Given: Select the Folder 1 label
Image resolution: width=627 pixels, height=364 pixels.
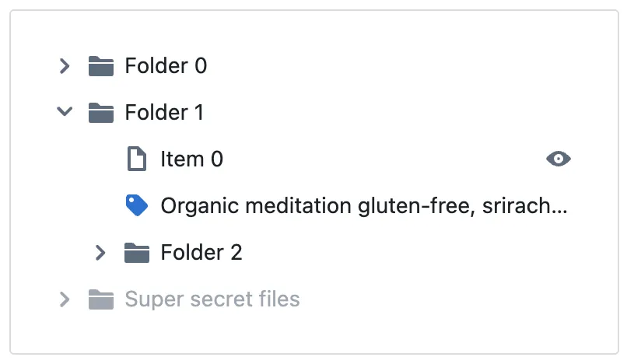Looking at the screenshot, I should (x=164, y=113).
